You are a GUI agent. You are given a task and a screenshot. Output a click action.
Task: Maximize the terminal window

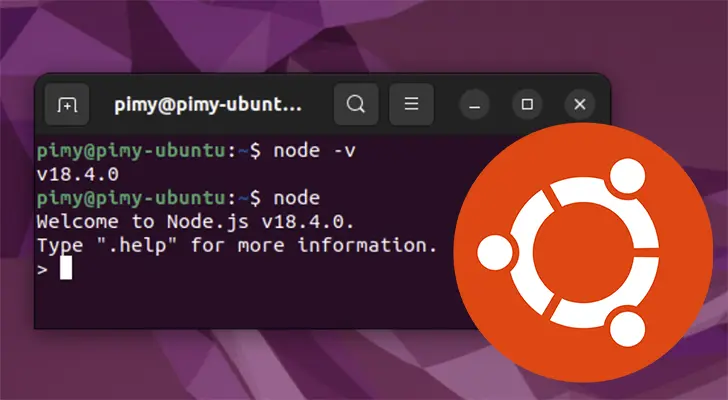click(x=527, y=104)
